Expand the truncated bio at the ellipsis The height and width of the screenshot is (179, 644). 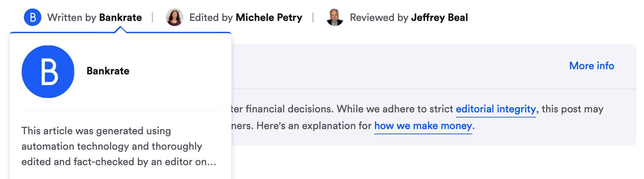click(211, 162)
